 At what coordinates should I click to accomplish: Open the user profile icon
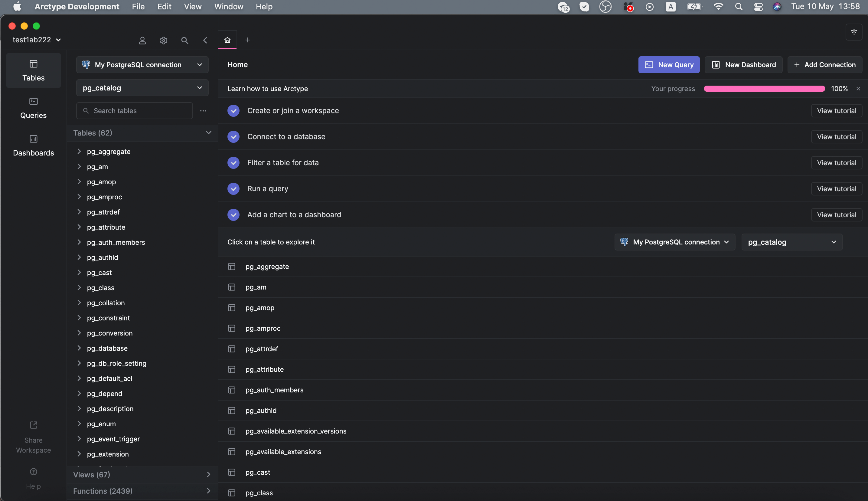pyautogui.click(x=142, y=40)
